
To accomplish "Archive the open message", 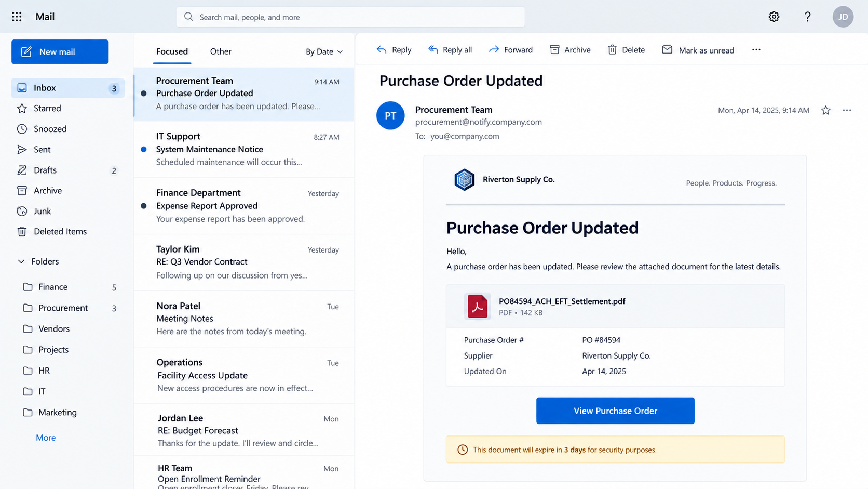I will tap(570, 50).
